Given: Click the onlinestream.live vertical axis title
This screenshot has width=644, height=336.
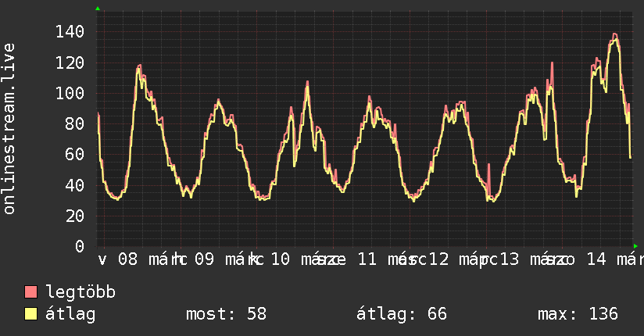Looking at the screenshot, I should tap(9, 129).
